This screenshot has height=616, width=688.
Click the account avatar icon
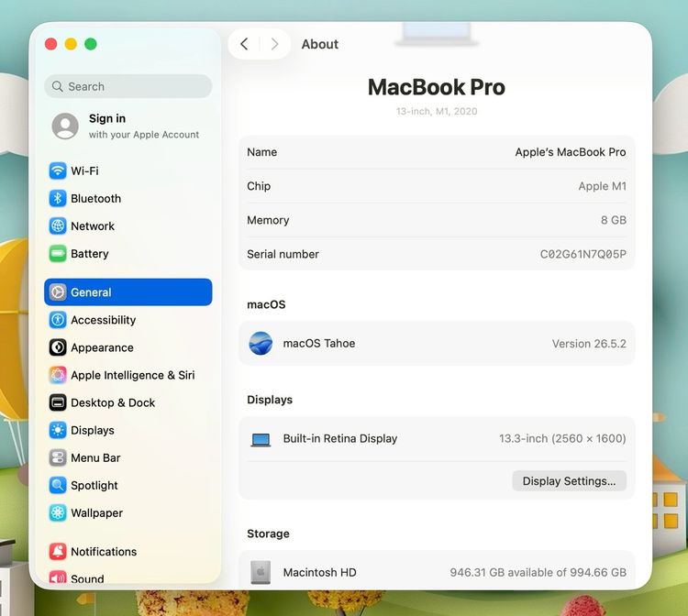[x=65, y=126]
